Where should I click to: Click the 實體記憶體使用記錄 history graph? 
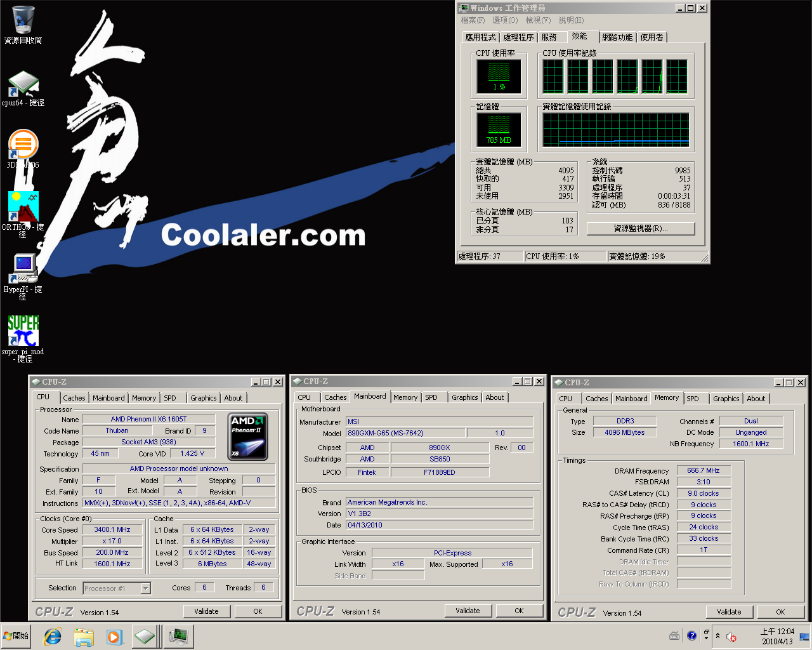(x=616, y=129)
